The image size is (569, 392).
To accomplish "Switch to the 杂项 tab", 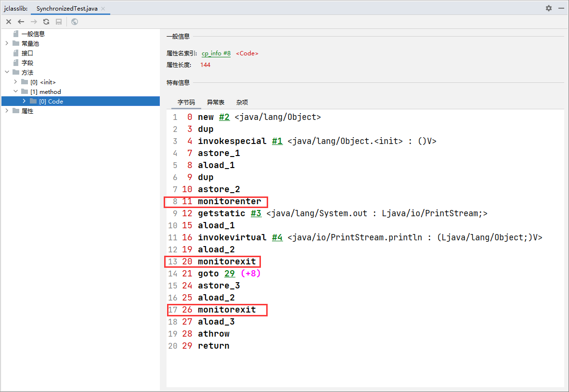I will click(x=242, y=103).
